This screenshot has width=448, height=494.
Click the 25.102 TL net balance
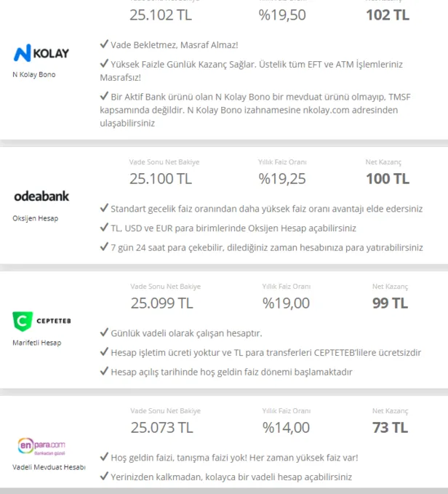pos(161,15)
